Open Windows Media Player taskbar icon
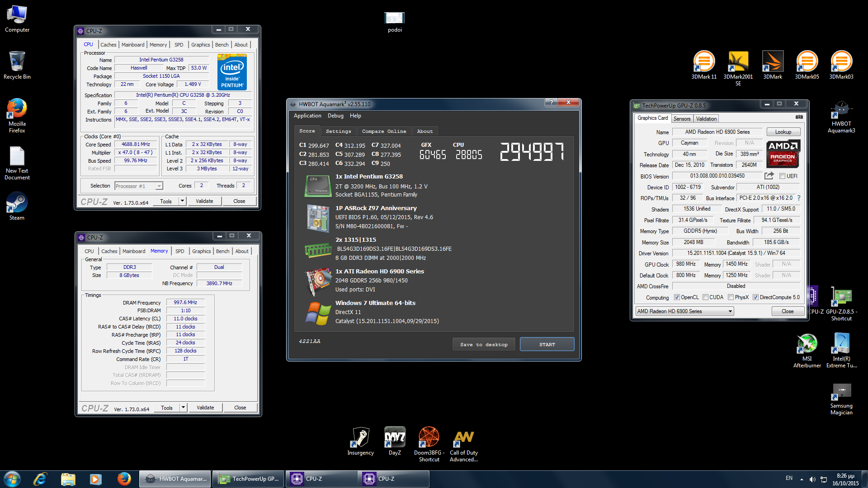The height and width of the screenshot is (488, 868). pos(95,479)
